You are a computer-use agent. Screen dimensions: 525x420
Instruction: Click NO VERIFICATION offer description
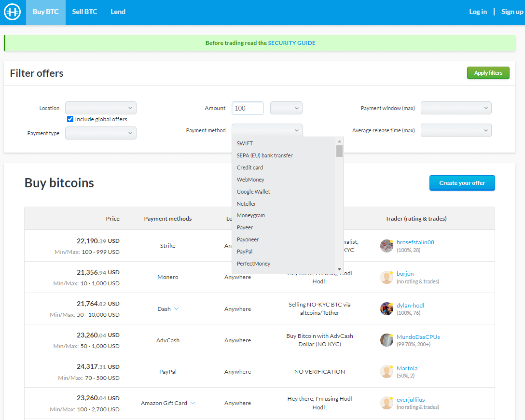pyautogui.click(x=319, y=372)
